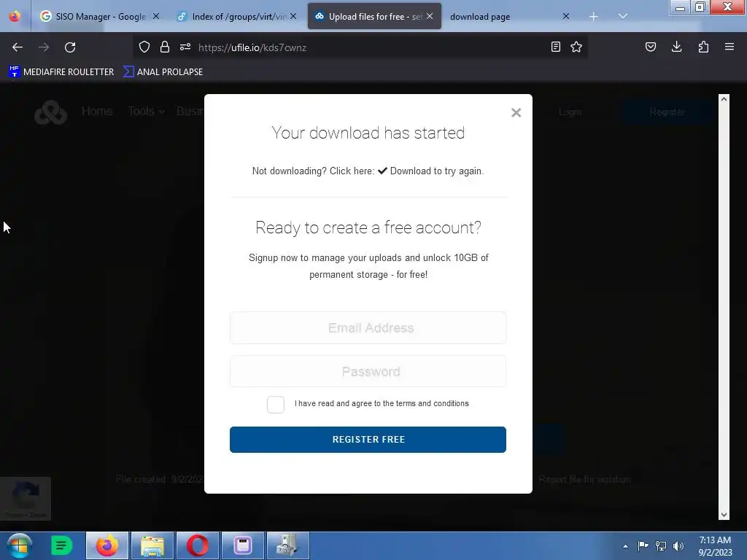Open a new tab with plus button
This screenshot has width=747, height=560.
click(x=594, y=17)
